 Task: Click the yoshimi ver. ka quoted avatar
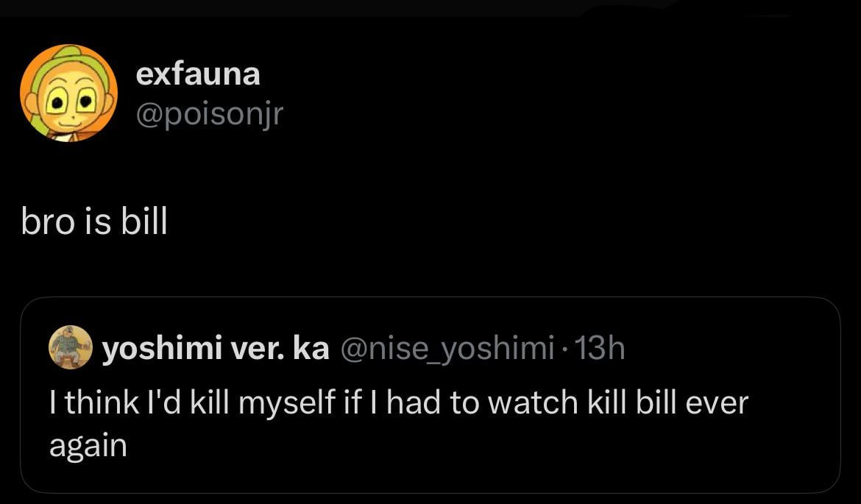[x=71, y=347]
